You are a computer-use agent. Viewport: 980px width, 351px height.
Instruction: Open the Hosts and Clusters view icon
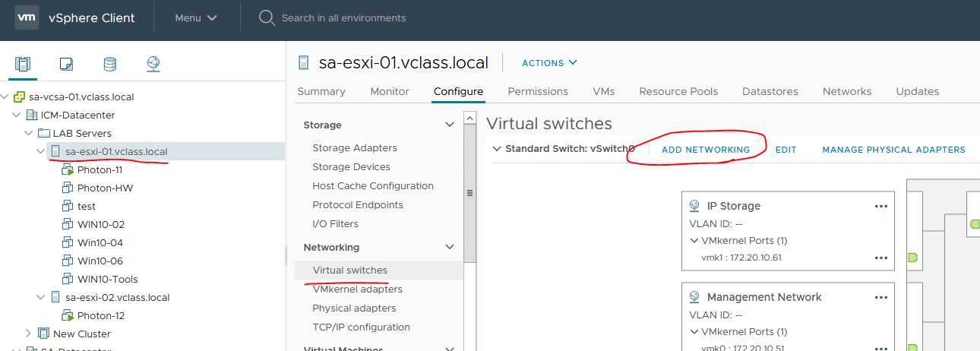click(x=23, y=64)
